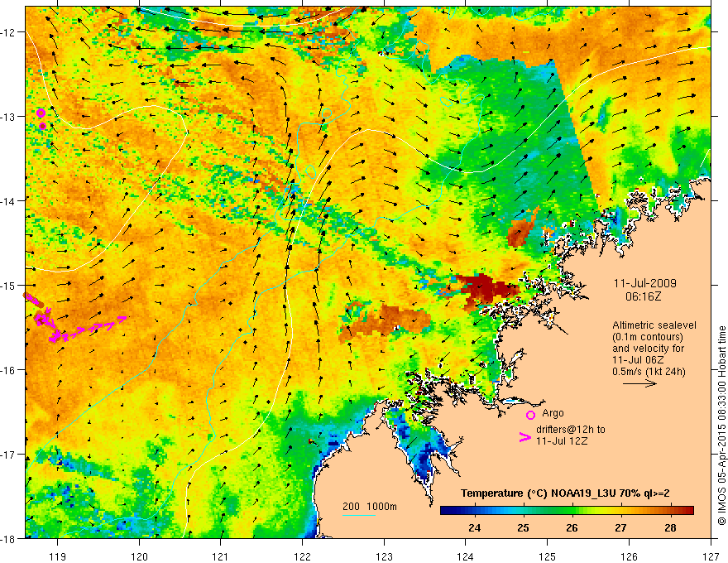The height and width of the screenshot is (563, 728).
Task: Click the 120 longitude axis label
Action: click(139, 556)
